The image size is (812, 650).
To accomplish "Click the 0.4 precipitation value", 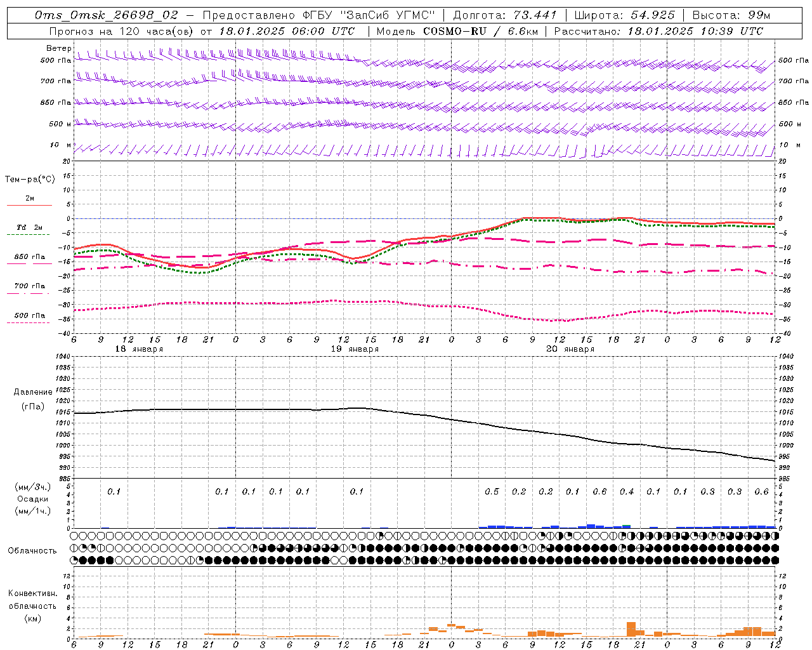I will (627, 492).
